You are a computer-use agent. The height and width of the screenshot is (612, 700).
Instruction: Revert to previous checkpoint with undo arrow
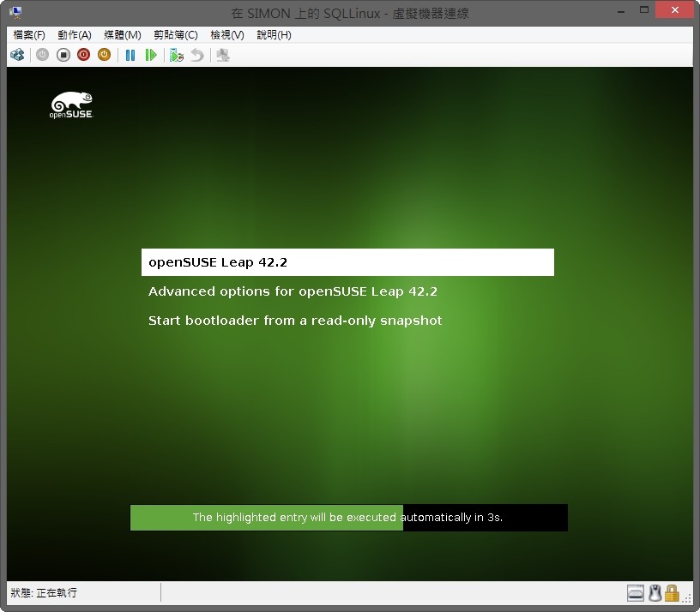tap(197, 56)
